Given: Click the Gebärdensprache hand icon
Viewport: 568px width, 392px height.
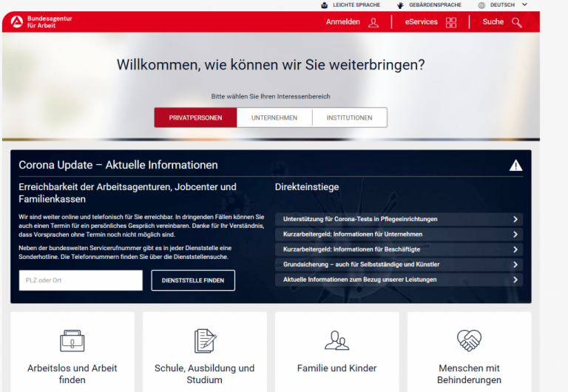Looking at the screenshot, I should coord(400,5).
